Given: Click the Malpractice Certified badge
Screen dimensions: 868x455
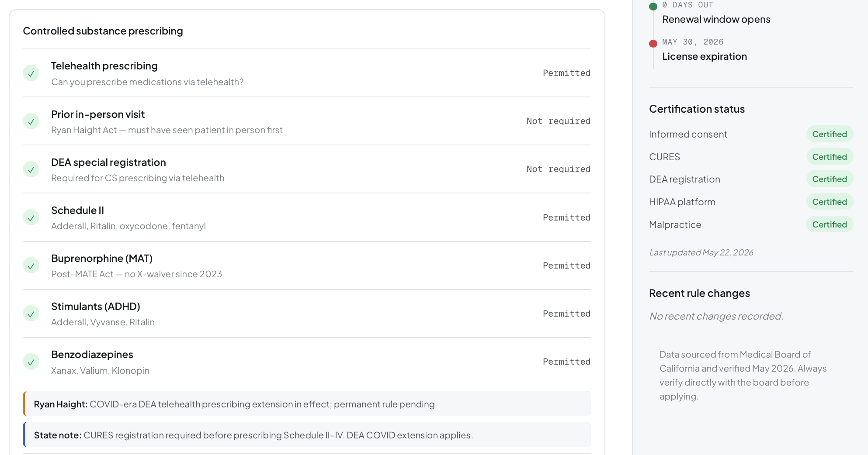Looking at the screenshot, I should (x=830, y=224).
